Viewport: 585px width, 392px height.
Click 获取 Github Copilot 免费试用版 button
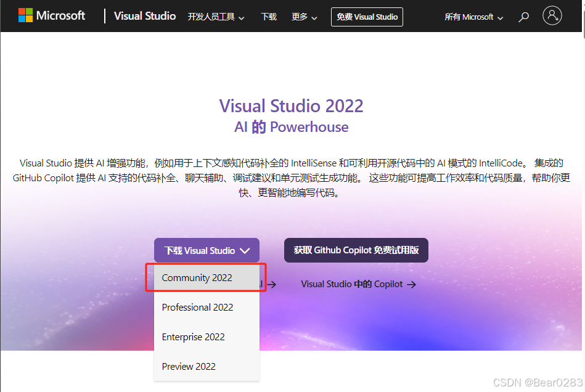tap(356, 250)
